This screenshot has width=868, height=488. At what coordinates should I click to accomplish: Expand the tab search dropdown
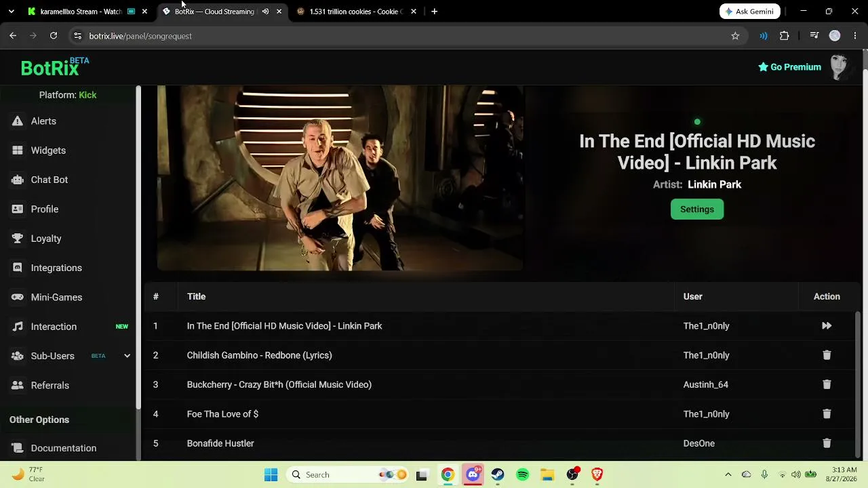[11, 12]
